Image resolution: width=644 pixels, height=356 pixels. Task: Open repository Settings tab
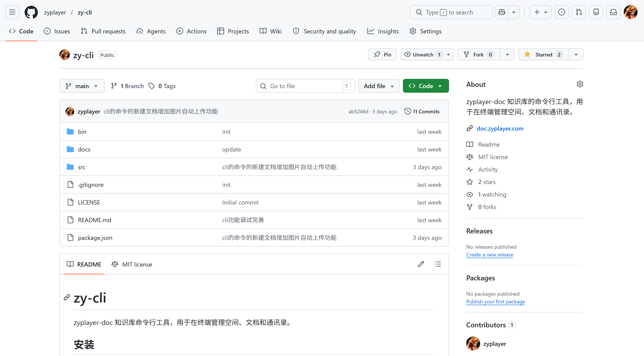click(426, 31)
